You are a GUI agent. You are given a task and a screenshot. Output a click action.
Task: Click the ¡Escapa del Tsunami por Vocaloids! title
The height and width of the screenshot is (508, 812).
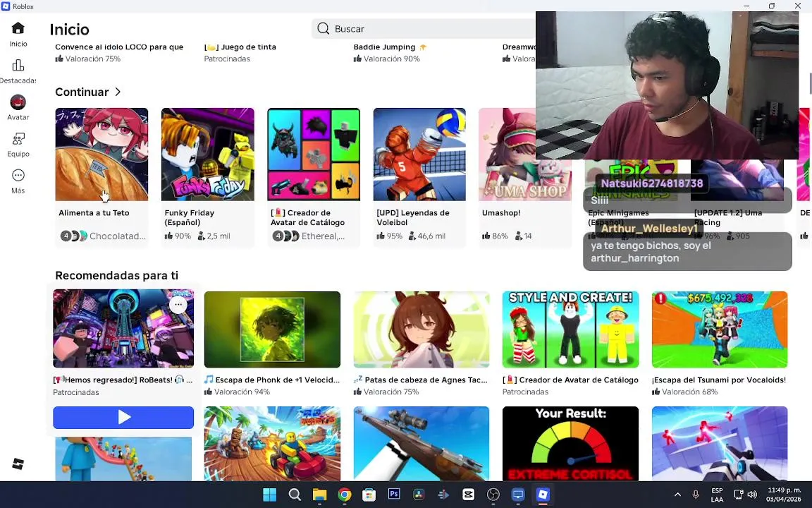pyautogui.click(x=719, y=380)
